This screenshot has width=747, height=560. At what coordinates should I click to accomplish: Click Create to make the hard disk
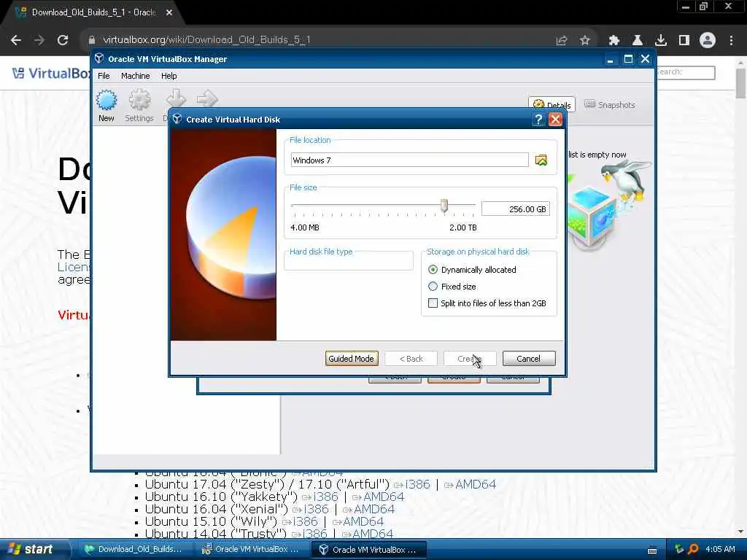470,359
